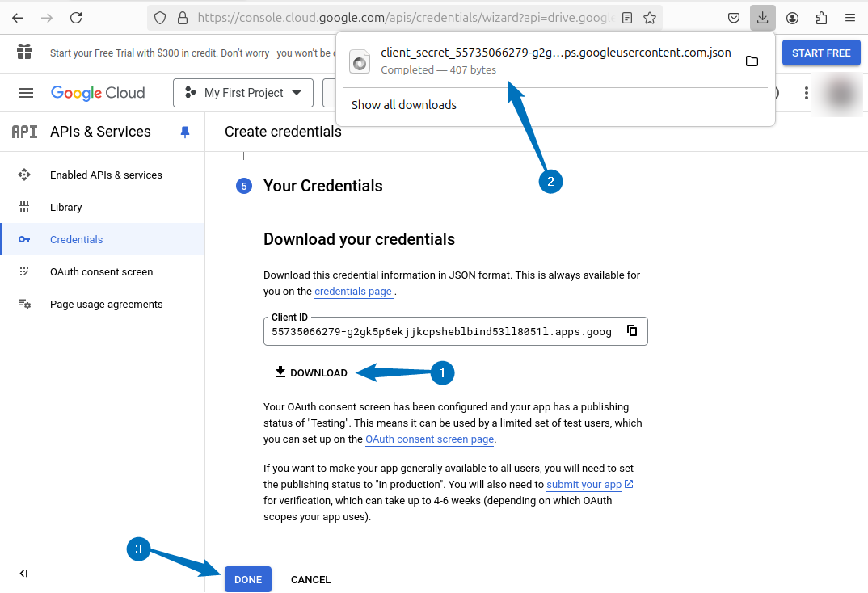Open the Google Cloud navigation menu
This screenshot has height=593, width=868.
click(x=25, y=92)
